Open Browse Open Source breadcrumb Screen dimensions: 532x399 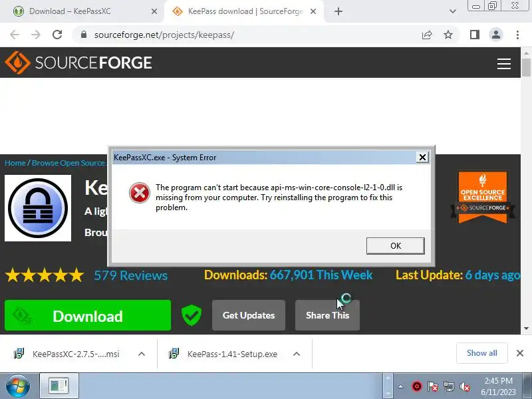69,163
